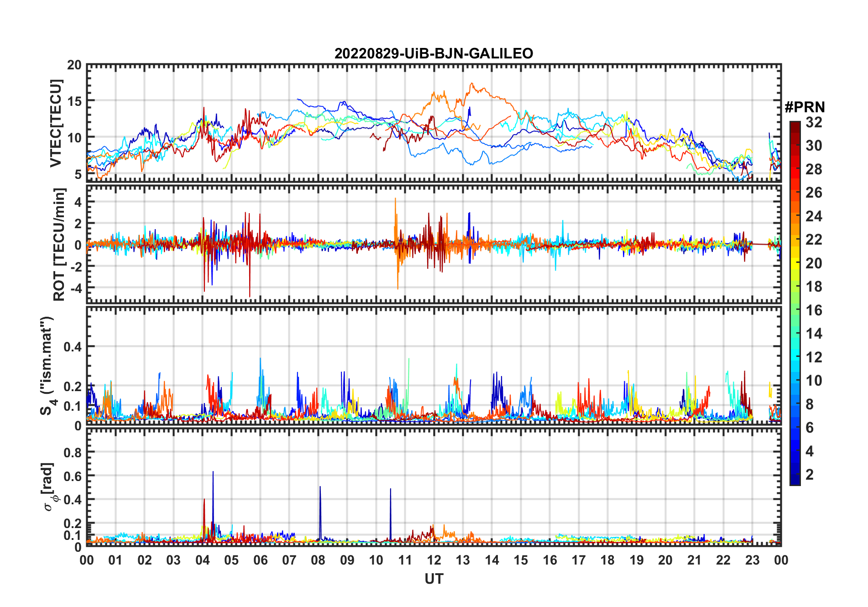Viewport: 868px width, 607px height.
Task: Click the σφ[rad] y-axis label
Action: [x=49, y=487]
